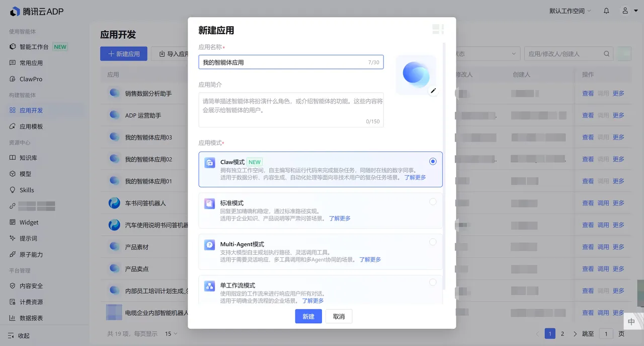This screenshot has width=644, height=346.
Task: Click the 单工作流模式 icon
Action: tap(209, 286)
